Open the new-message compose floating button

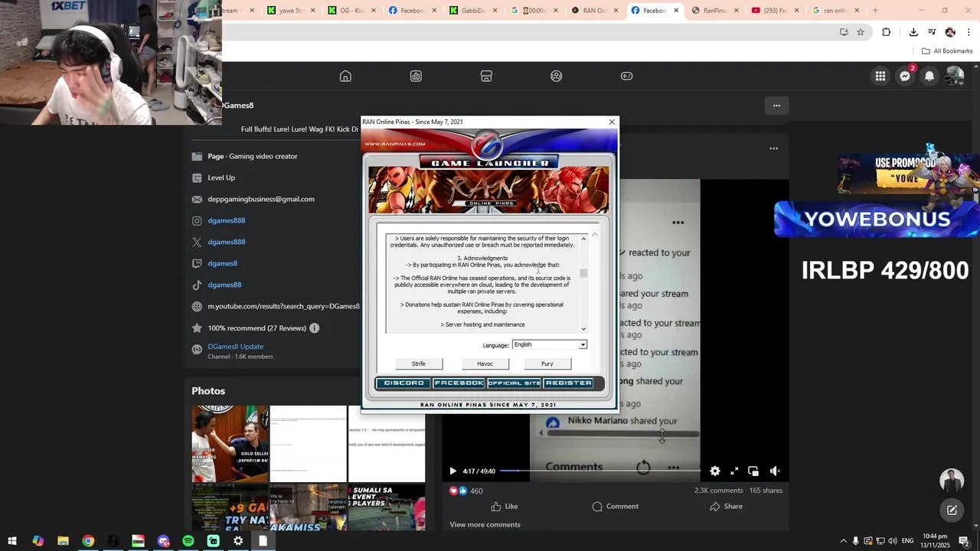952,510
